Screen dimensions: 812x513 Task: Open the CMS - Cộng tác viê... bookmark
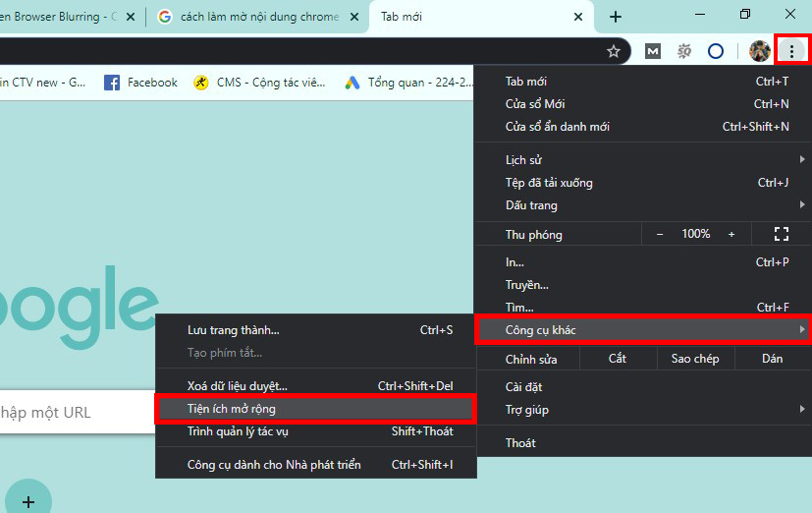tap(259, 83)
